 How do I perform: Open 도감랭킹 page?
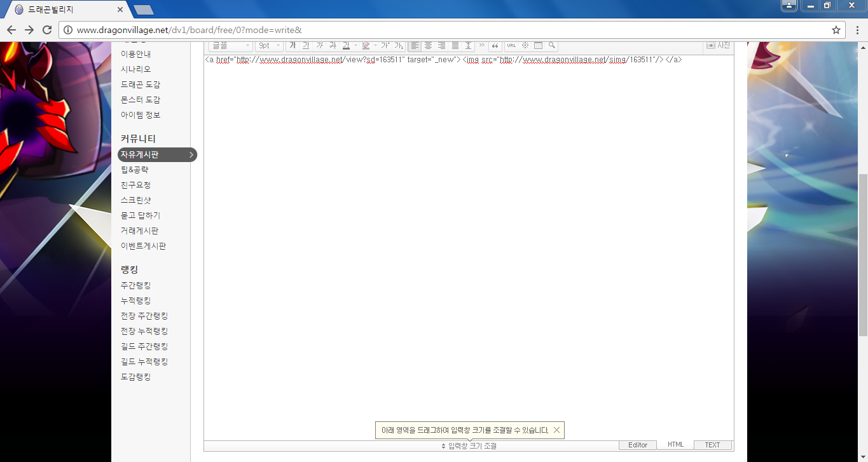pos(136,377)
